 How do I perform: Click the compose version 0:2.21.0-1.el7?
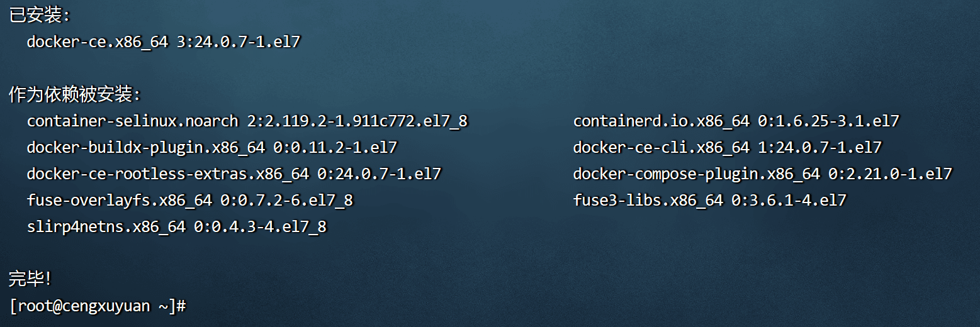(x=890, y=174)
